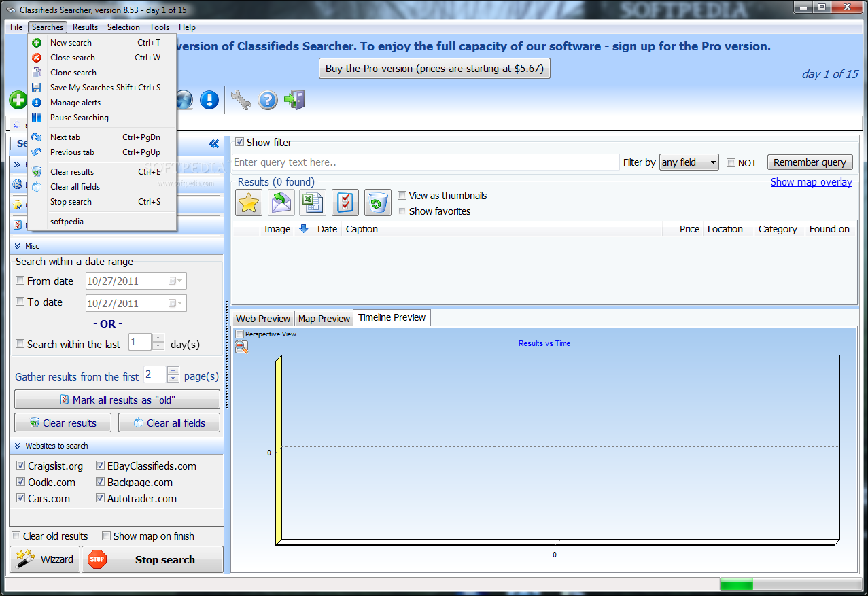The height and width of the screenshot is (596, 868).
Task: Collapse search panel with double-chevron icon
Action: [x=214, y=143]
